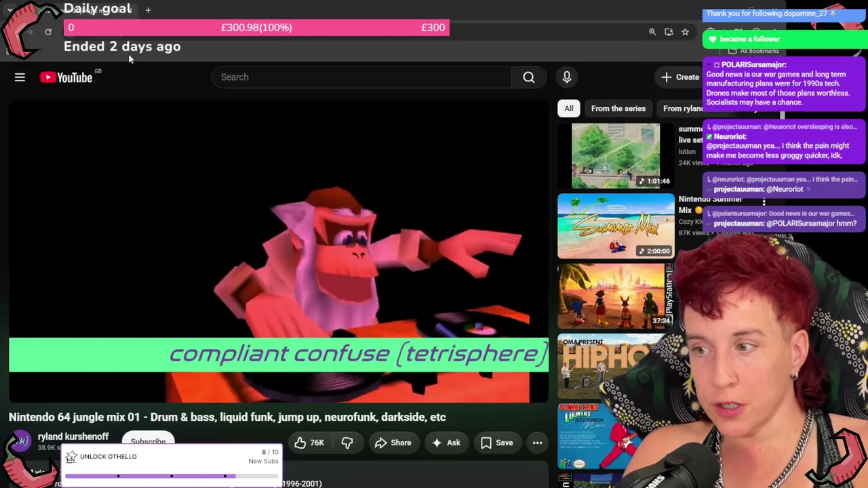Open the Create menu

click(680, 77)
